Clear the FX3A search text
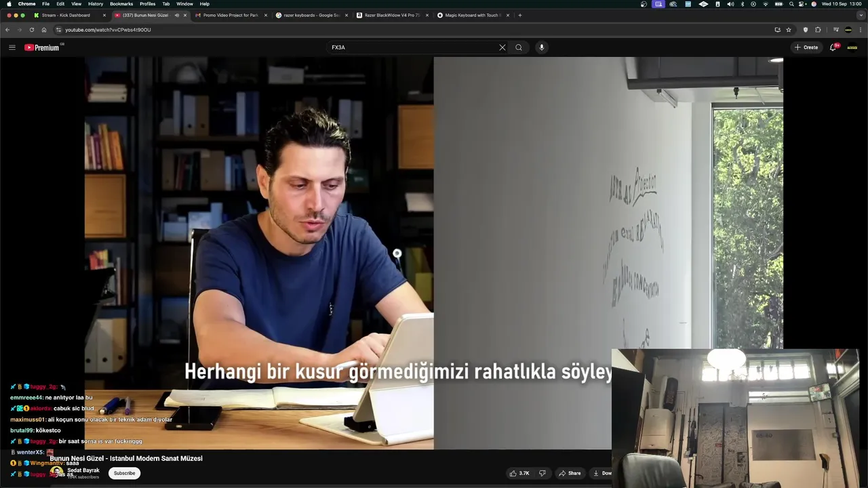868x488 pixels. (x=502, y=47)
